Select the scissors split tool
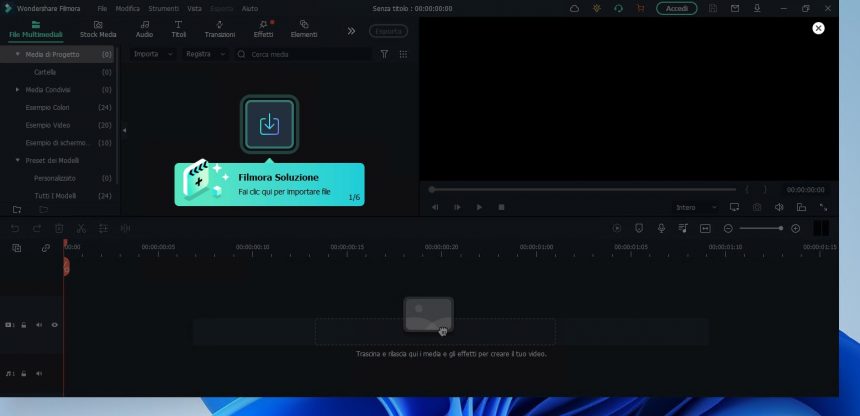This screenshot has width=860, height=416. coord(81,228)
